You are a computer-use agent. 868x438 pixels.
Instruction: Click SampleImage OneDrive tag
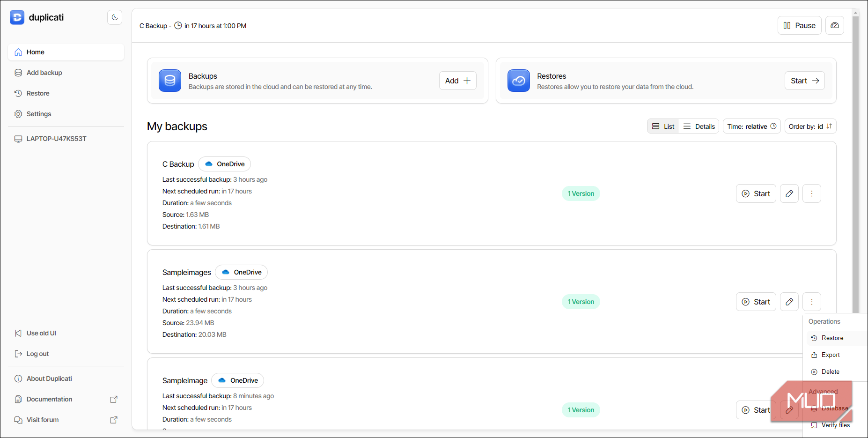coord(238,380)
